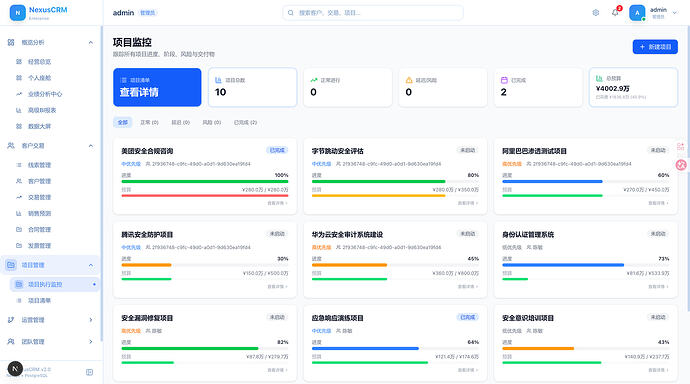
Task: Collapse the 项目管理 sidebar section
Action: pyautogui.click(x=91, y=265)
